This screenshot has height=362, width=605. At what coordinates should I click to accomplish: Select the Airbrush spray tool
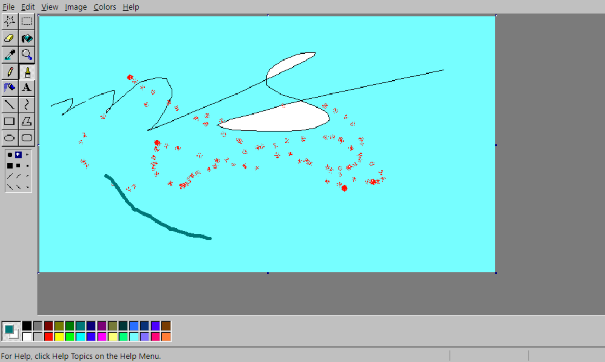pyautogui.click(x=10, y=88)
